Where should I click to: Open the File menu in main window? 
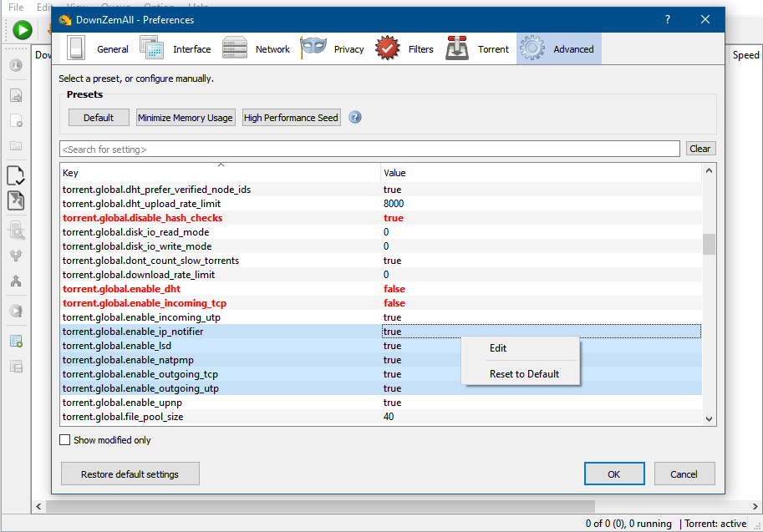(16, 8)
